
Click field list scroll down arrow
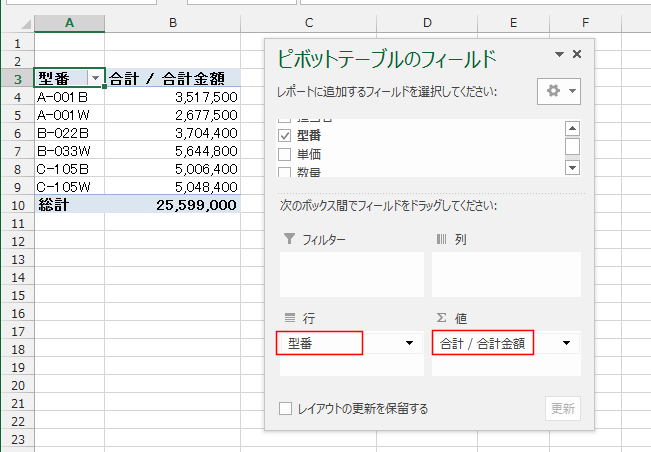[x=573, y=168]
